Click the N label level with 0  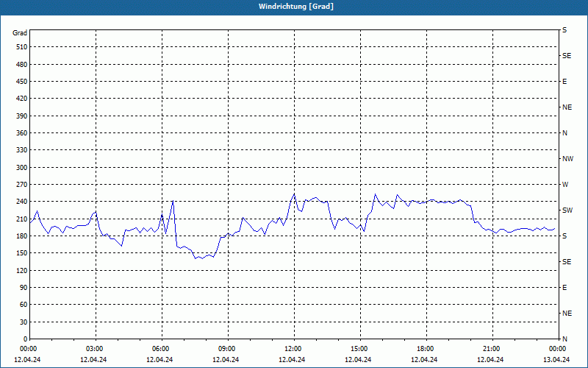(x=564, y=339)
